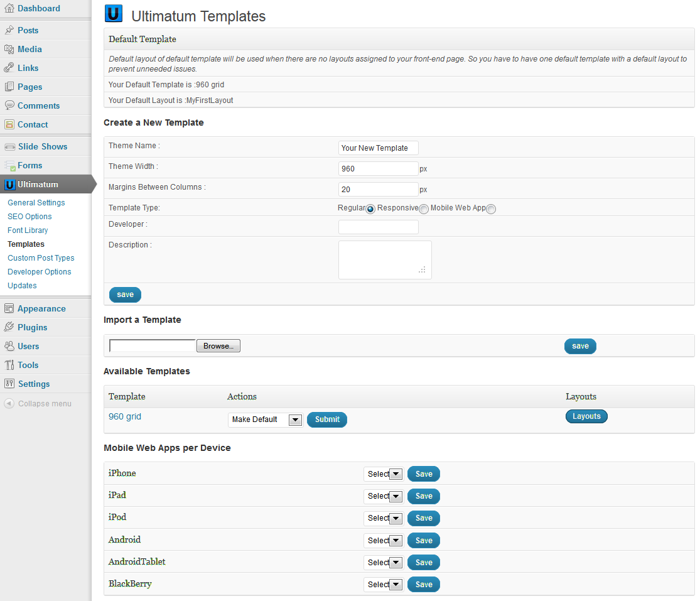Click the Tools icon in sidebar
This screenshot has height=601, width=700.
[9, 365]
